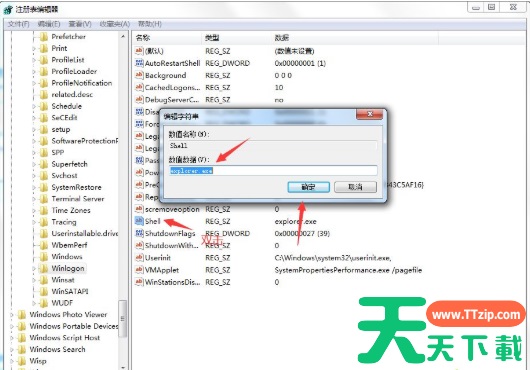Expand the Windows Portable Devices node
The image size is (530, 370).
tap(12, 326)
